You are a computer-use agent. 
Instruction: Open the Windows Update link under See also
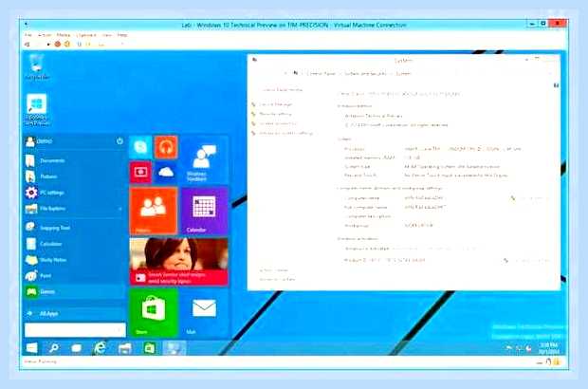tap(278, 280)
